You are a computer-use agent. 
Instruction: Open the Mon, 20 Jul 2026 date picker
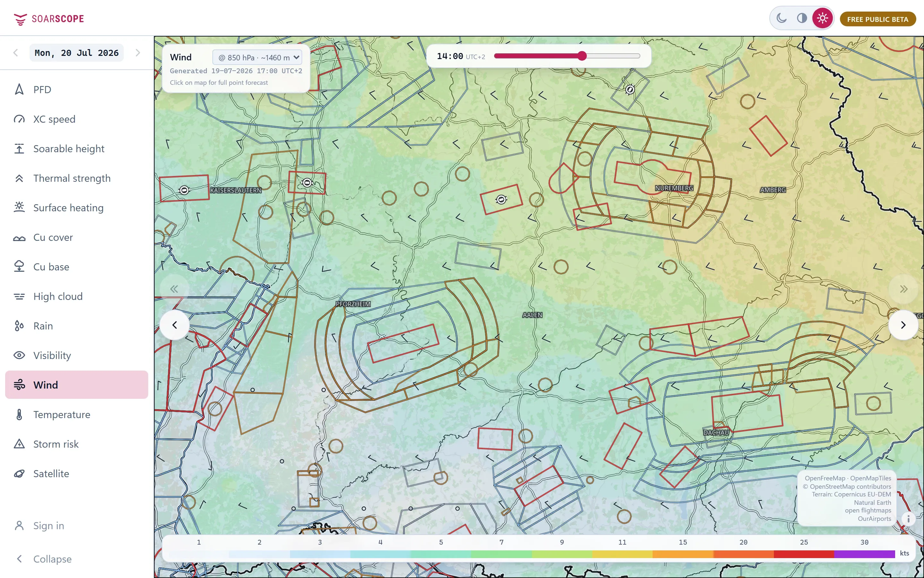[76, 53]
